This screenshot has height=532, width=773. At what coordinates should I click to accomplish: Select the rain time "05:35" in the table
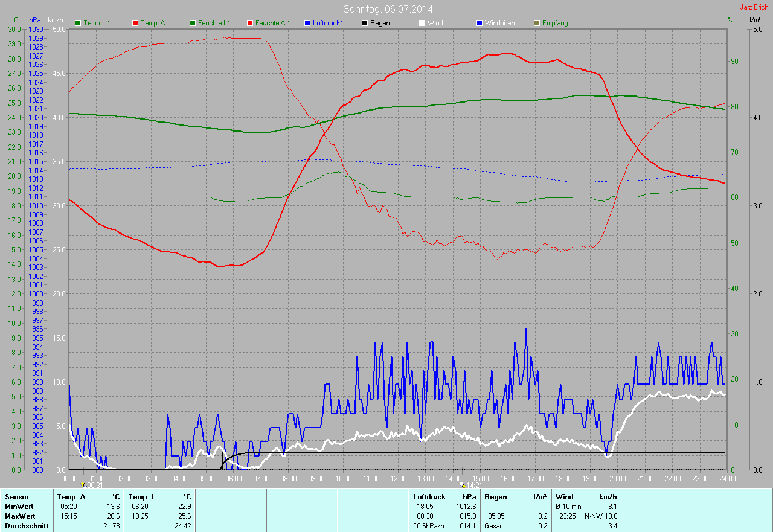[496, 516]
